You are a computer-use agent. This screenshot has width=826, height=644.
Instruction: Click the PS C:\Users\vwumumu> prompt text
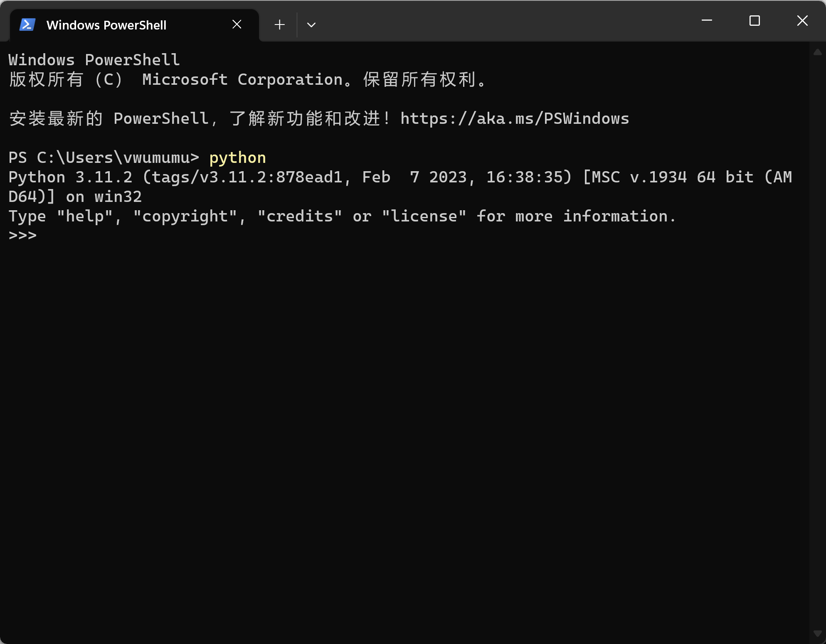104,158
